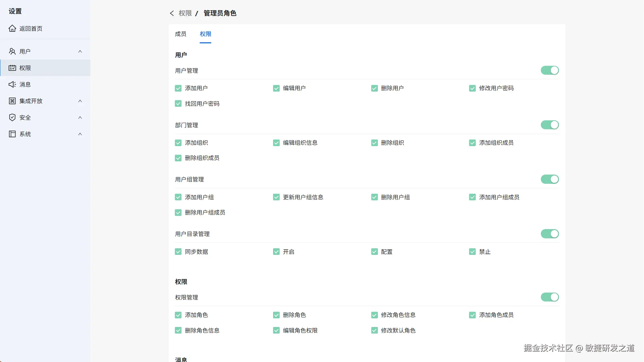Collapse the 用户 sidebar section chevron
The image size is (644, 362).
point(80,51)
